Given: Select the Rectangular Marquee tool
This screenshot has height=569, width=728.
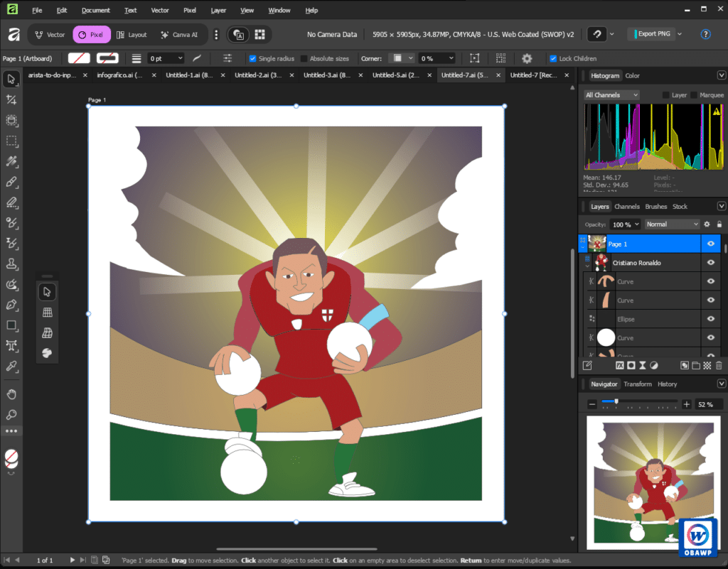Looking at the screenshot, I should click(x=11, y=141).
